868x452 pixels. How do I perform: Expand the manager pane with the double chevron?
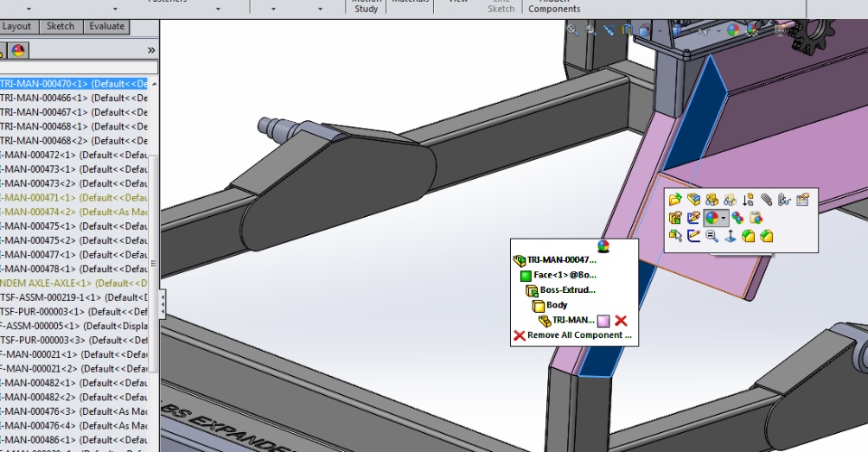[151, 51]
